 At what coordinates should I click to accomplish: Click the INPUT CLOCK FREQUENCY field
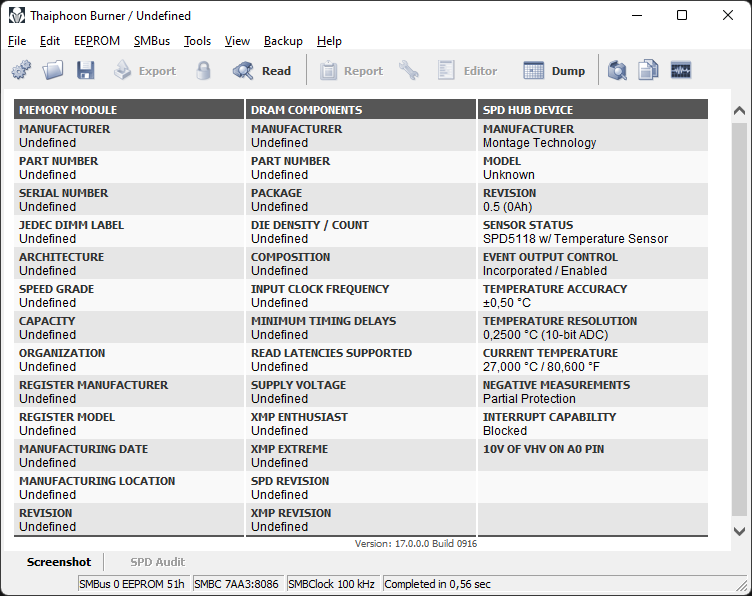point(361,296)
